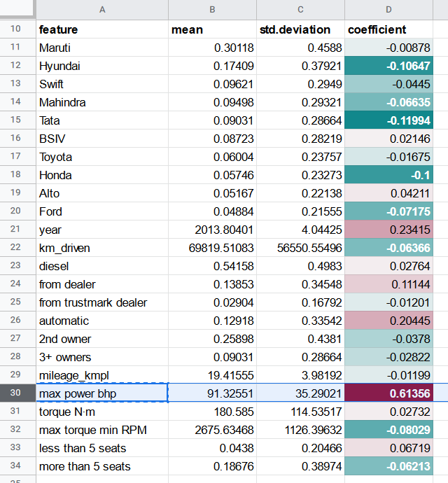Click the coefficient 0.61356 cell
The image size is (448, 483).
click(388, 393)
